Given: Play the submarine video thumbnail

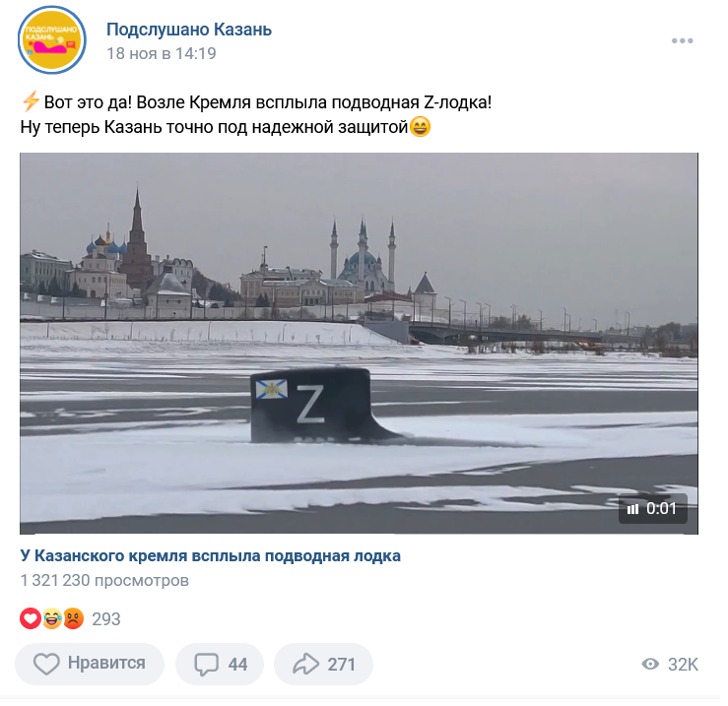Looking at the screenshot, I should point(359,344).
